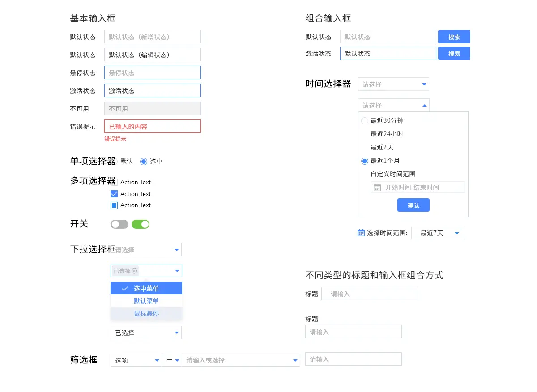The width and height of the screenshot is (537, 392).
Task: Click the 悬停状态 input field
Action: click(153, 72)
